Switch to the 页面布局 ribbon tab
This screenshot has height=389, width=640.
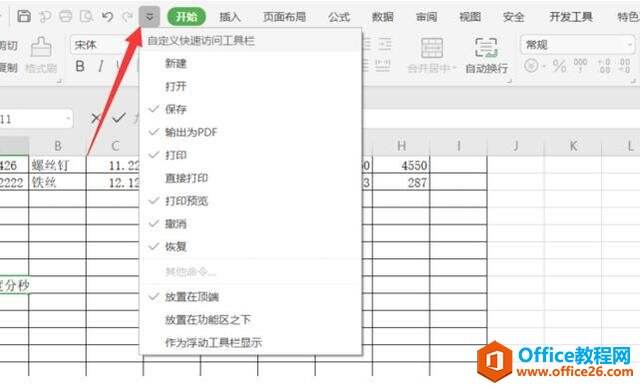284,17
